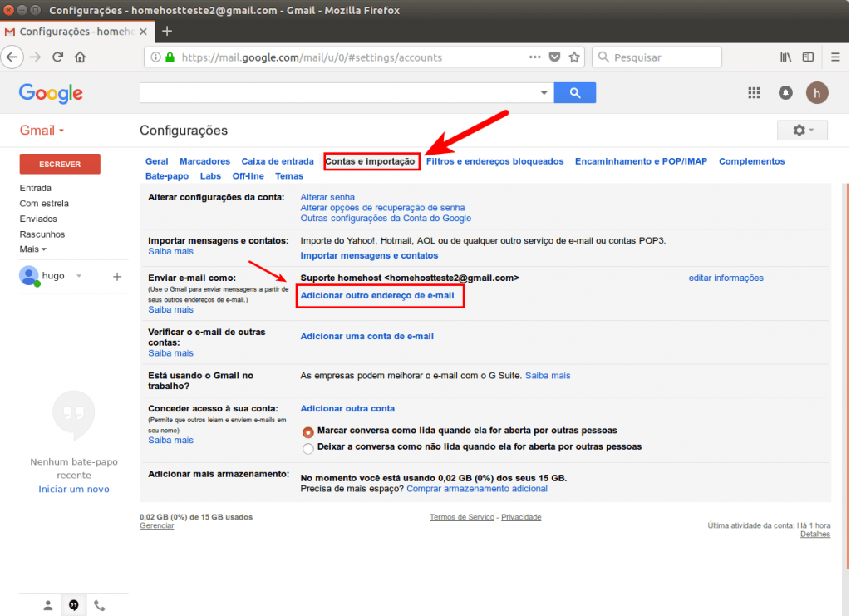Screen dimensions: 851x616
Task: Select 'Deixar a conversa como não lida' option
Action: coord(307,448)
